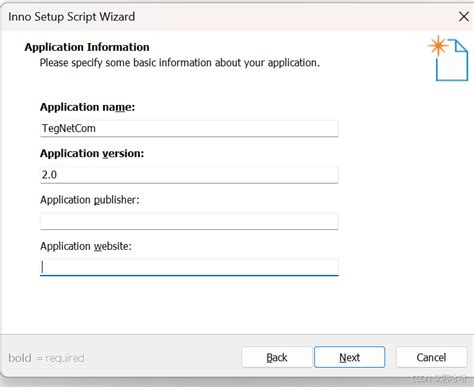Focus the Application name input field
Image resolution: width=474 pixels, height=387 pixels.
189,128
